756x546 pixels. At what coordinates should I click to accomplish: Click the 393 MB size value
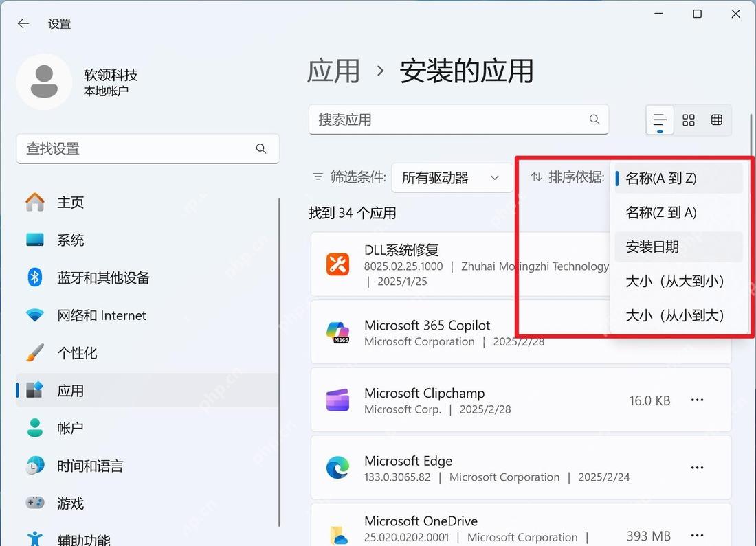point(649,536)
